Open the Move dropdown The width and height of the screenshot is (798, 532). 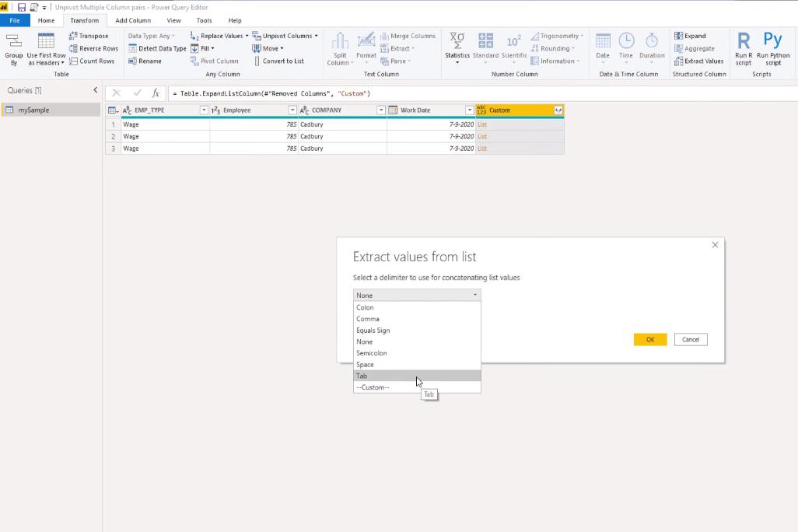(268, 48)
